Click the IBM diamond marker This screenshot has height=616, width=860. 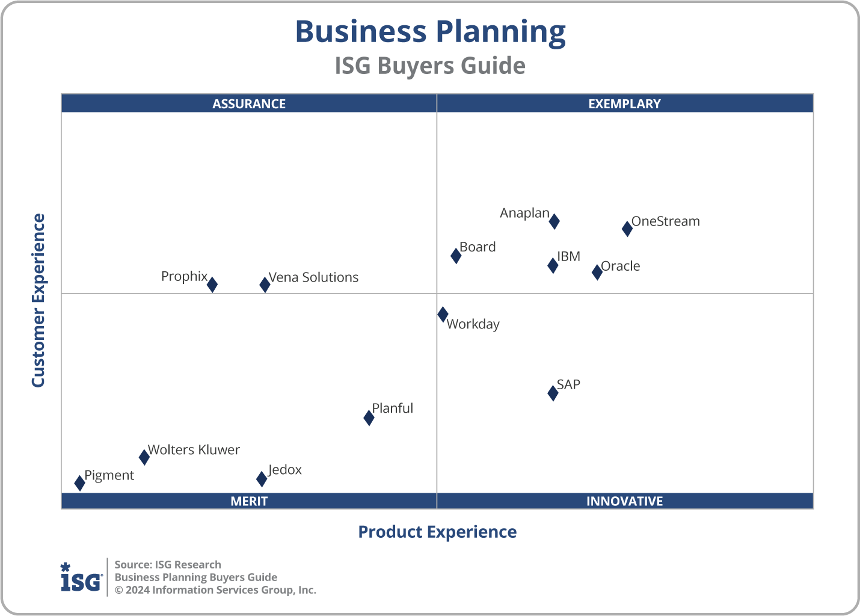click(x=553, y=265)
